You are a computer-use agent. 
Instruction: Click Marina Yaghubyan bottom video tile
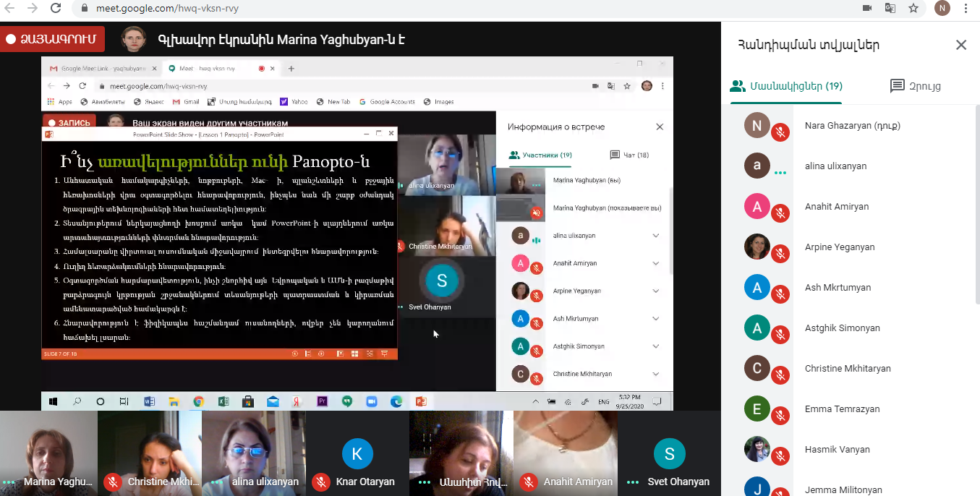point(48,453)
